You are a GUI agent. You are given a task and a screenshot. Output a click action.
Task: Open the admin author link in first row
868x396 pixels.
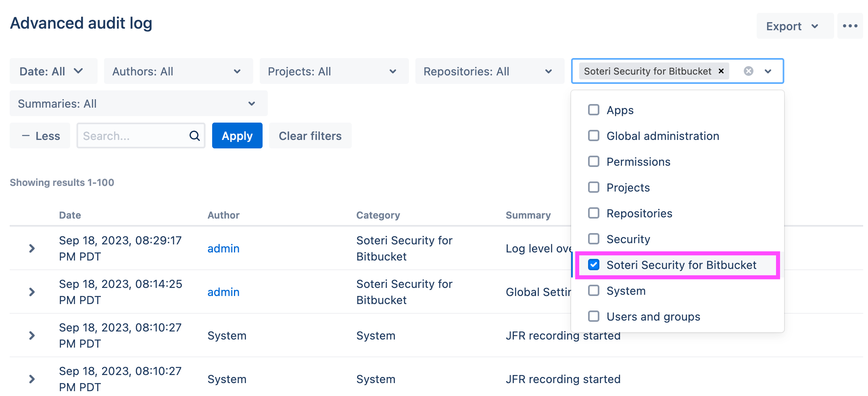point(223,248)
